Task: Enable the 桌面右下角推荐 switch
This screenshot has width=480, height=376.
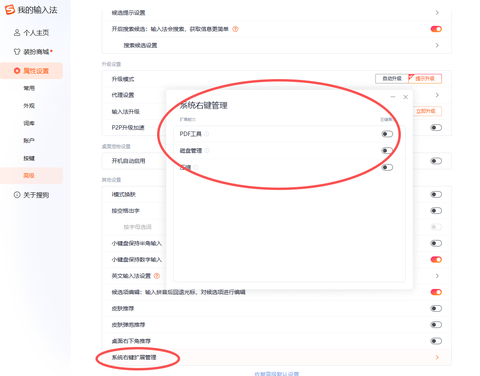Action: point(436,341)
